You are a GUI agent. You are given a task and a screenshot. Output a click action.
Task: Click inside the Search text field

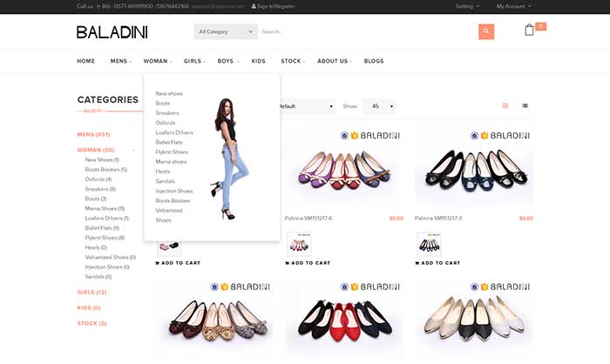click(368, 31)
